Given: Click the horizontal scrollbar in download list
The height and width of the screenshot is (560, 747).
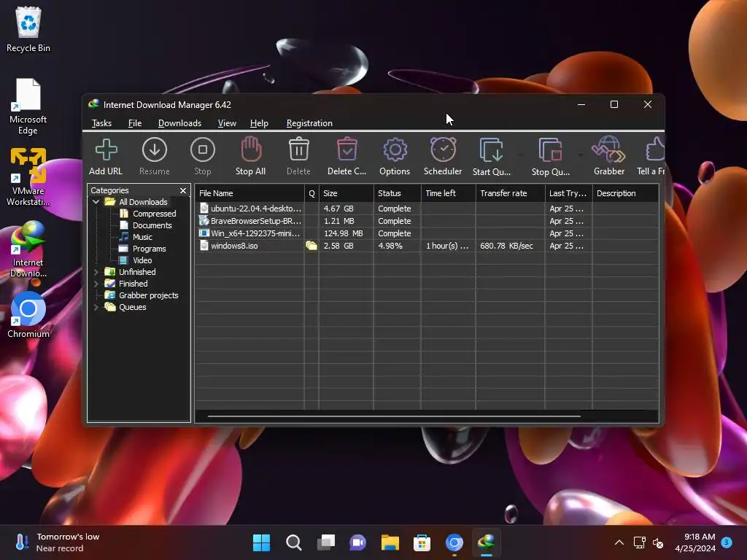Looking at the screenshot, I should 394,416.
